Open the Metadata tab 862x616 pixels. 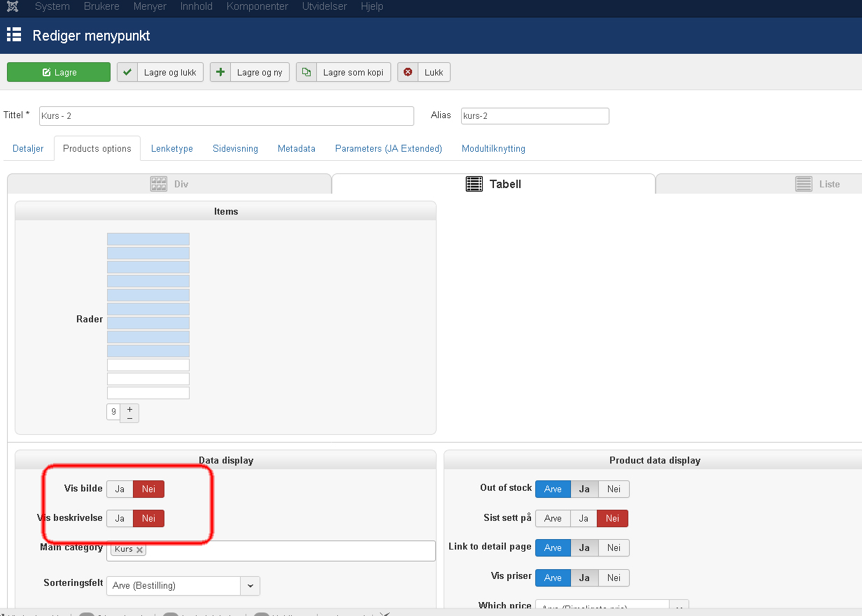pos(296,148)
